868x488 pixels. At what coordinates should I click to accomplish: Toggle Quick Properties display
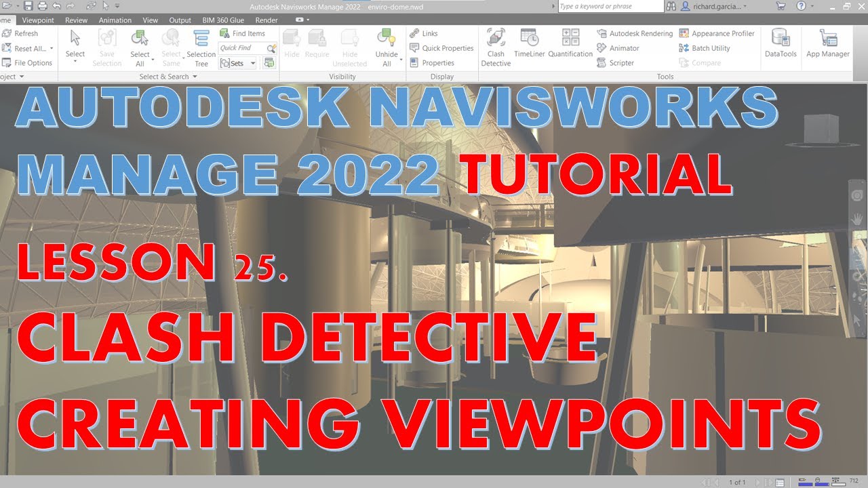click(x=441, y=48)
